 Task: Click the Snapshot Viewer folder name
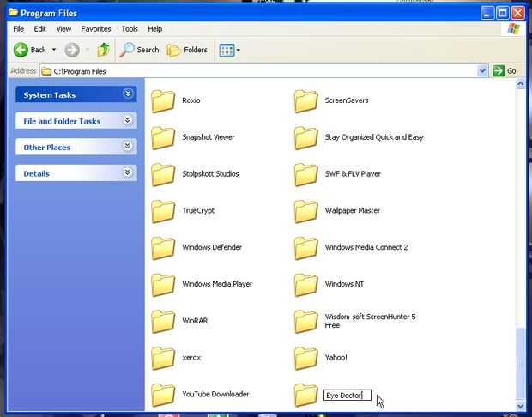tap(209, 137)
